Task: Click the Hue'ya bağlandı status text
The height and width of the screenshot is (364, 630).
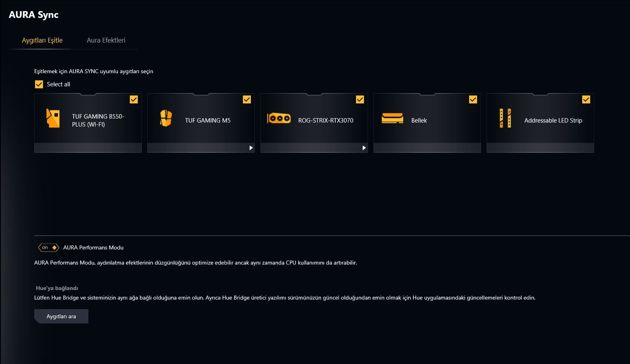Action: tap(57, 288)
